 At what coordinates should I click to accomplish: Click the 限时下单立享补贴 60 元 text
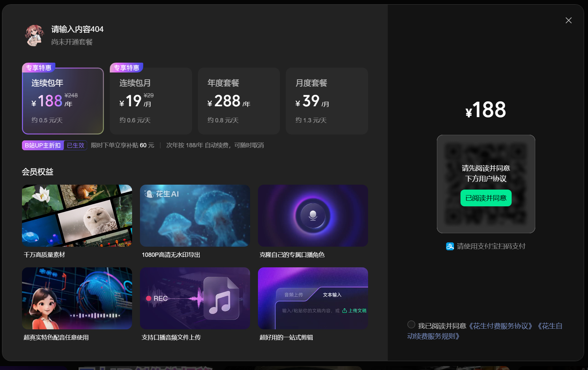pos(123,145)
